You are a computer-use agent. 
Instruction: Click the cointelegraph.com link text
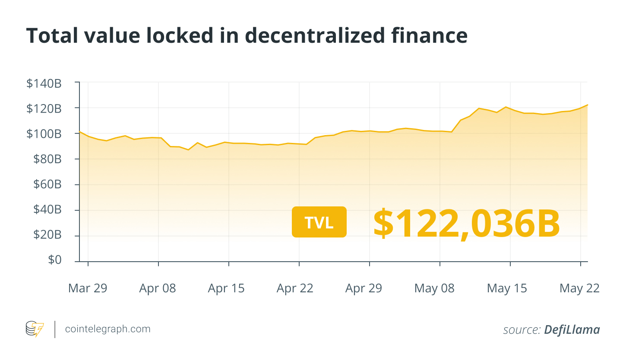[x=107, y=329]
